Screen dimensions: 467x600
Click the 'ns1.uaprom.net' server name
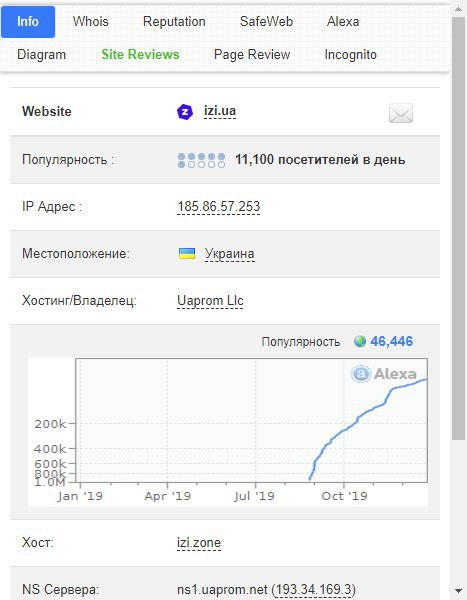[222, 589]
